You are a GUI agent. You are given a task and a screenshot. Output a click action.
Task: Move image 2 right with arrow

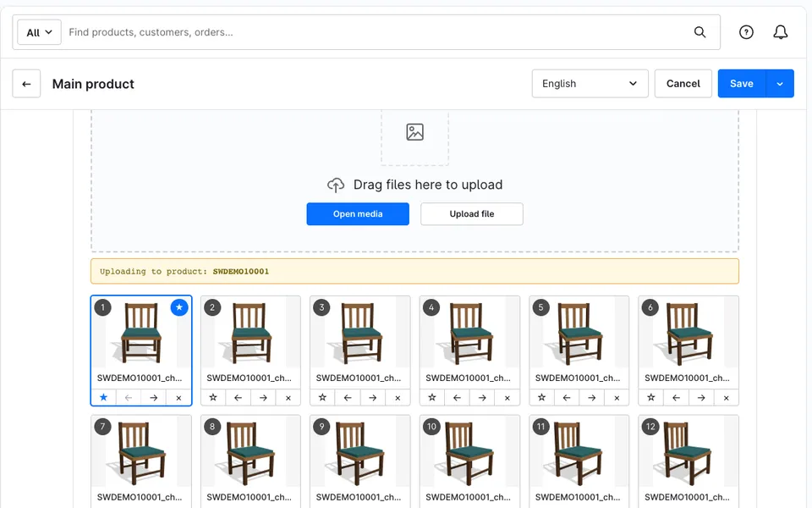click(x=263, y=398)
